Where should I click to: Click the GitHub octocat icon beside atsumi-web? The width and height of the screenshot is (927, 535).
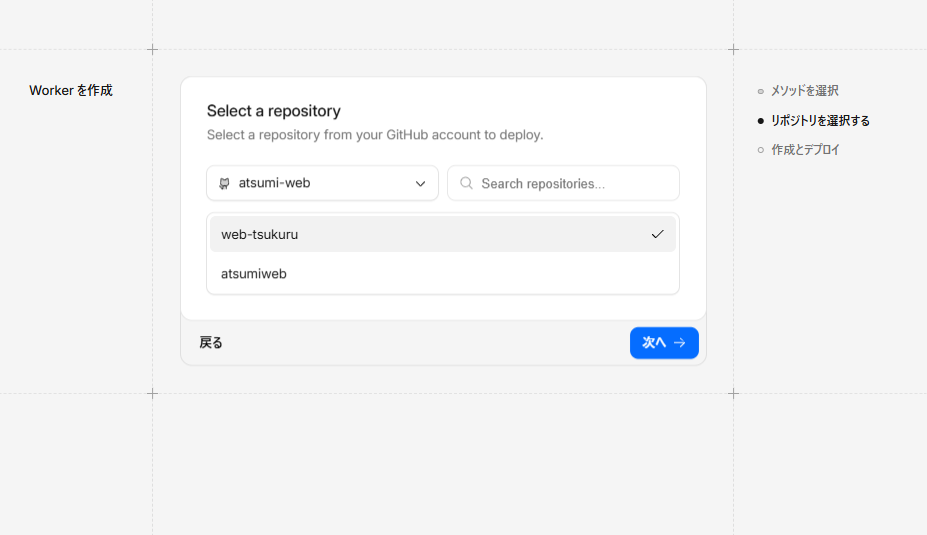(224, 184)
